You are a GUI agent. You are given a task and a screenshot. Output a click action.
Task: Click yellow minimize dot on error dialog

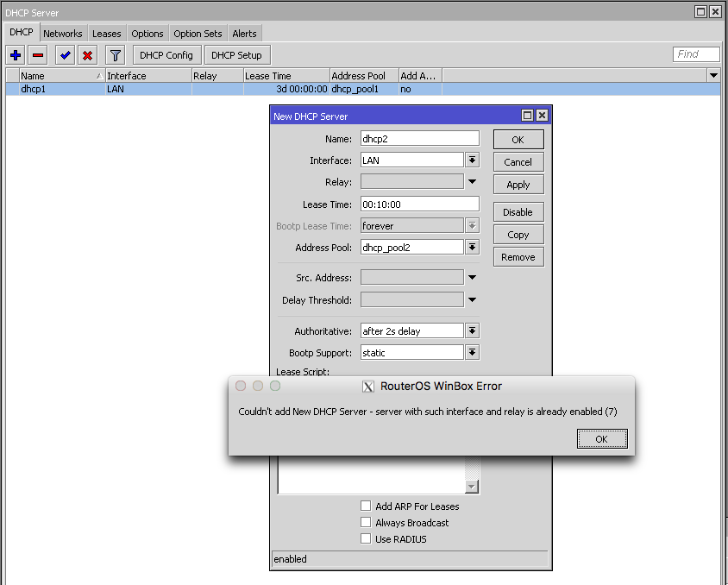point(258,386)
